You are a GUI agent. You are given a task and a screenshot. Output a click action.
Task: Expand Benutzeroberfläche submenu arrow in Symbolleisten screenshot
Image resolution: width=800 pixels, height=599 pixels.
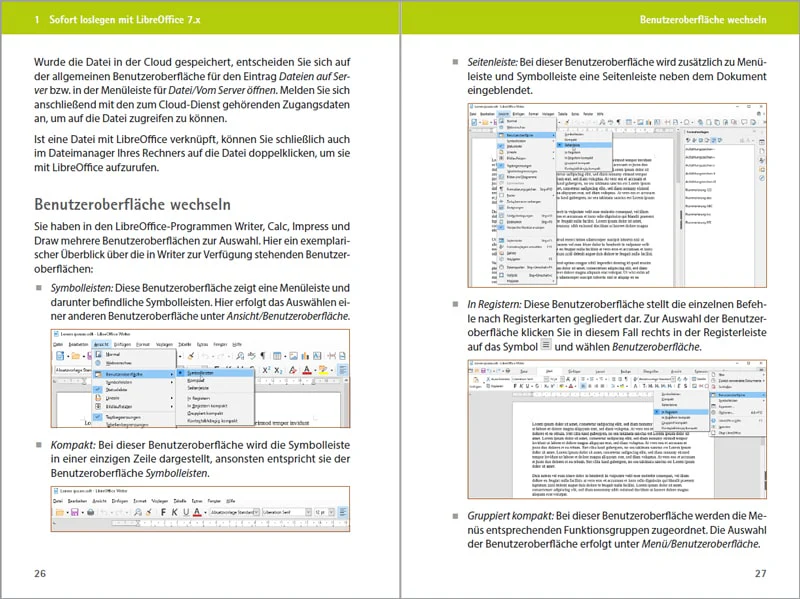[x=171, y=375]
